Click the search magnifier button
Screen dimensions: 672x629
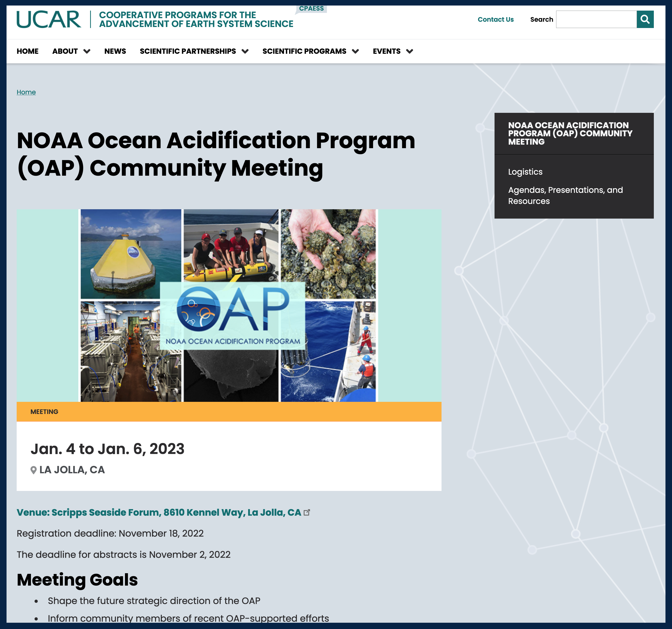645,19
